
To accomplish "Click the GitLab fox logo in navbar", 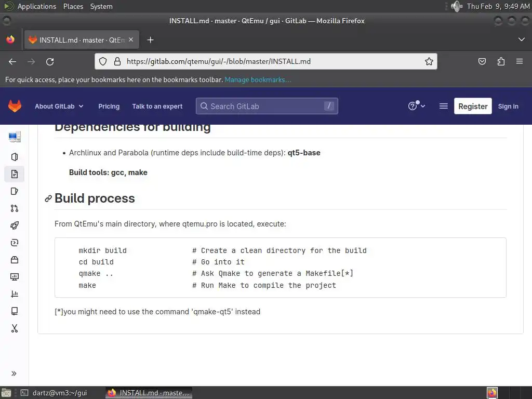I will tap(15, 106).
